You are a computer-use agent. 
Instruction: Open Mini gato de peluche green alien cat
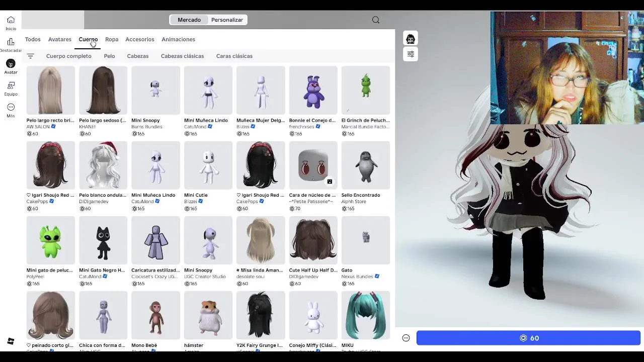coord(50,240)
